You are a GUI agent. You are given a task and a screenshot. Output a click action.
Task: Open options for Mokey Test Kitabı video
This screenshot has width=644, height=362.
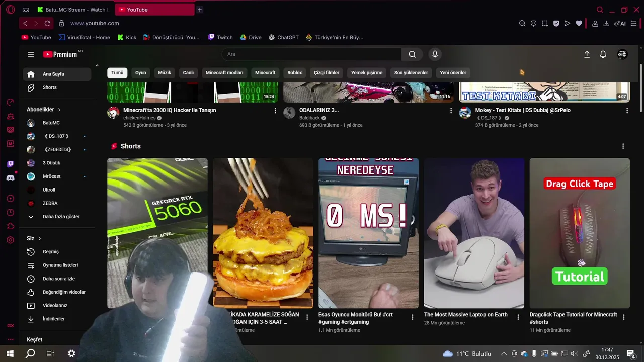pos(627,111)
